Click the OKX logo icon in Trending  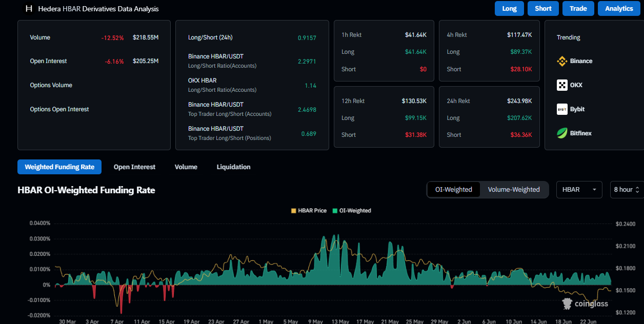[x=562, y=85]
